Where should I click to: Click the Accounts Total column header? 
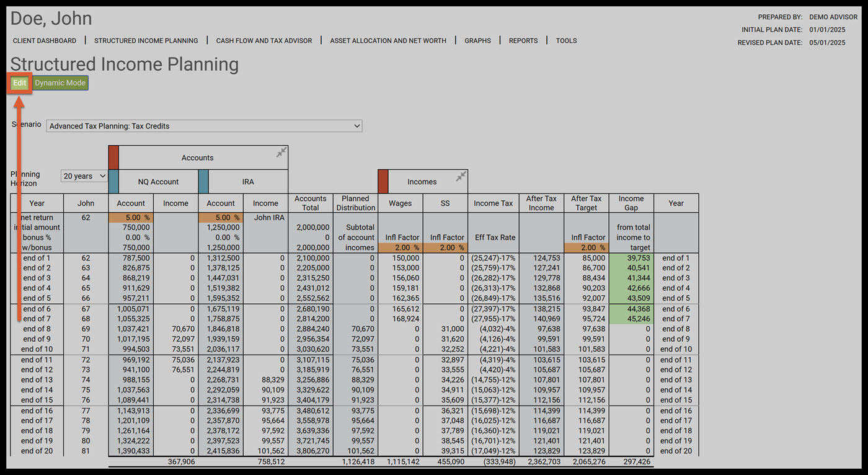(x=311, y=203)
